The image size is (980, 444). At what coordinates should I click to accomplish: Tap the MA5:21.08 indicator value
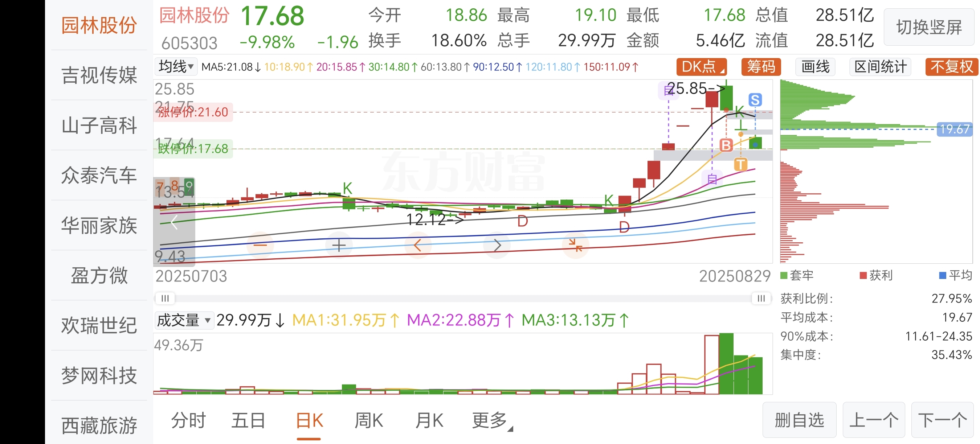tap(231, 67)
